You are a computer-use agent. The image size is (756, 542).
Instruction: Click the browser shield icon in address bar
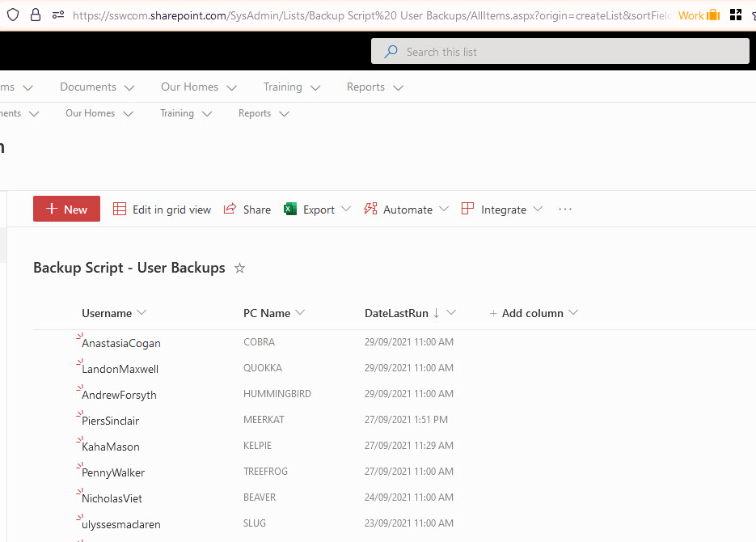13,15
